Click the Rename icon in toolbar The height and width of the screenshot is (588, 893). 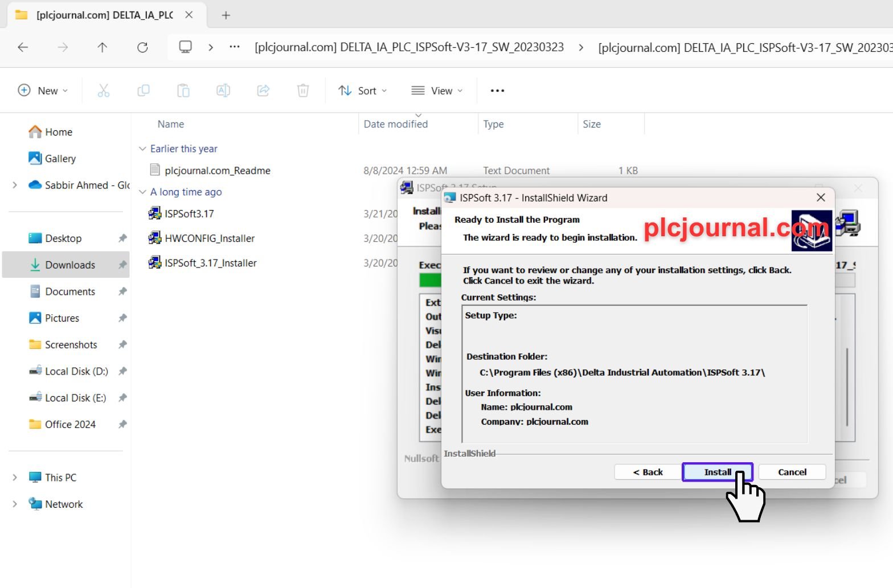click(223, 91)
